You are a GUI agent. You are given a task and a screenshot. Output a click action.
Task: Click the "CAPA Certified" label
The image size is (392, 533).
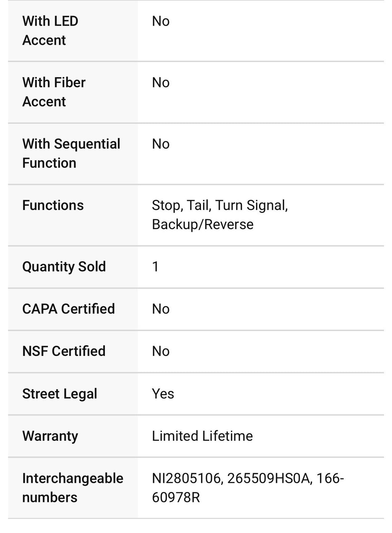pos(69,309)
